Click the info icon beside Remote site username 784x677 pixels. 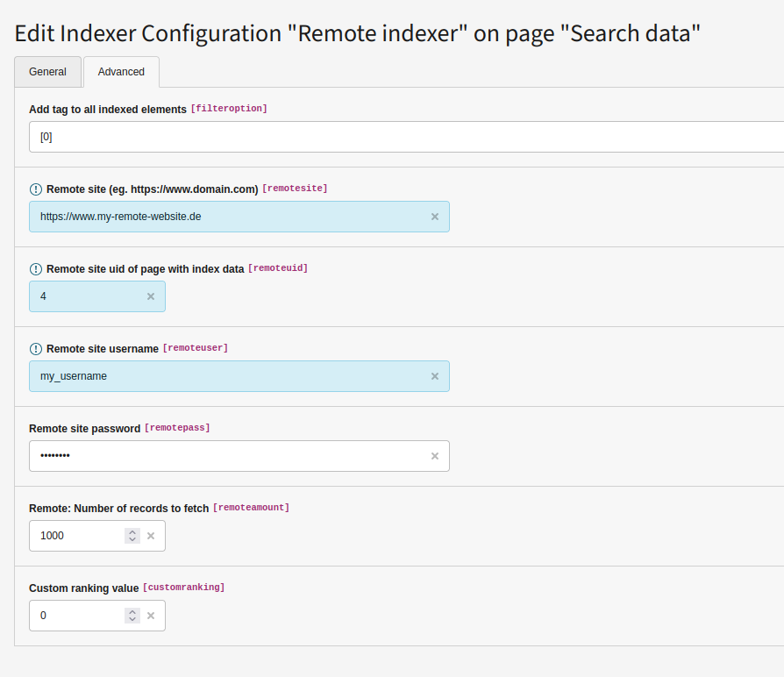36,349
